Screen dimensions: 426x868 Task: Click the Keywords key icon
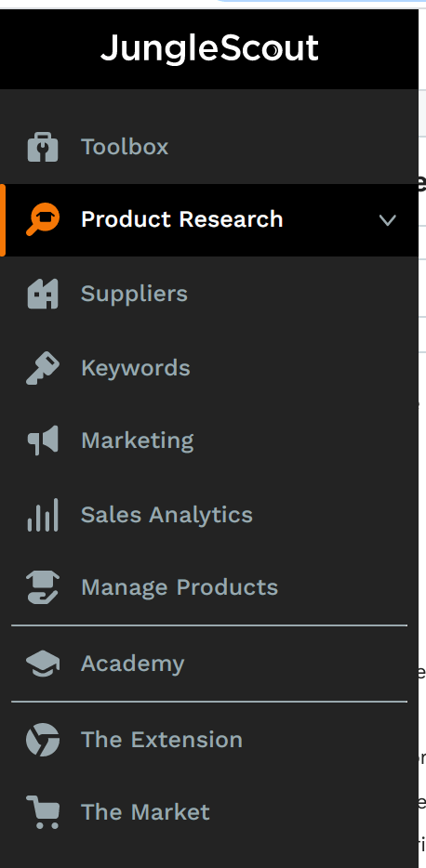[43, 368]
